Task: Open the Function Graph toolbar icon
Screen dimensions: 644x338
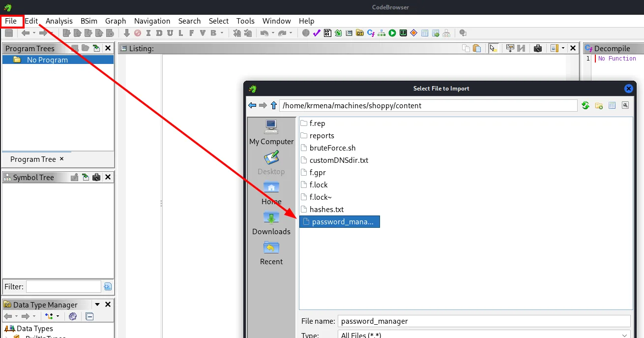Action: pos(382,33)
